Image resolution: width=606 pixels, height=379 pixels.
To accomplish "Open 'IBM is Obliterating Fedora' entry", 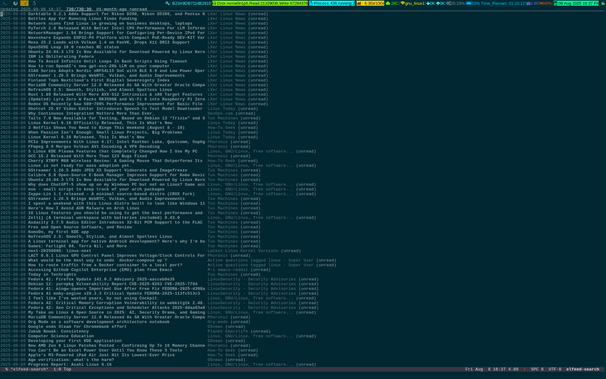I will tap(61, 56).
